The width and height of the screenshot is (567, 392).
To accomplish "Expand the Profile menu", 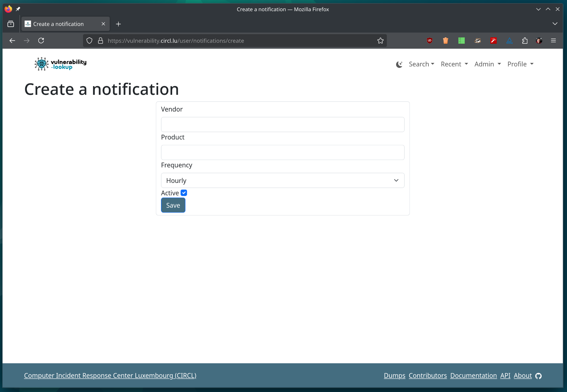I will point(520,64).
